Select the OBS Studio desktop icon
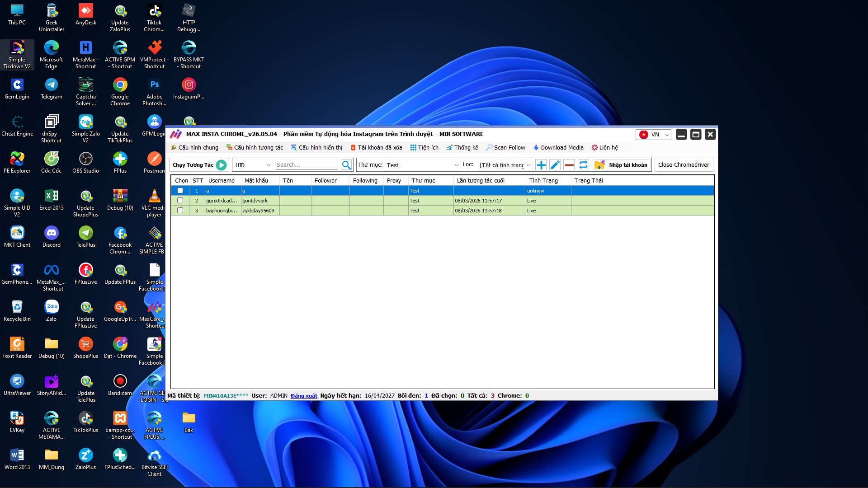 point(86,163)
